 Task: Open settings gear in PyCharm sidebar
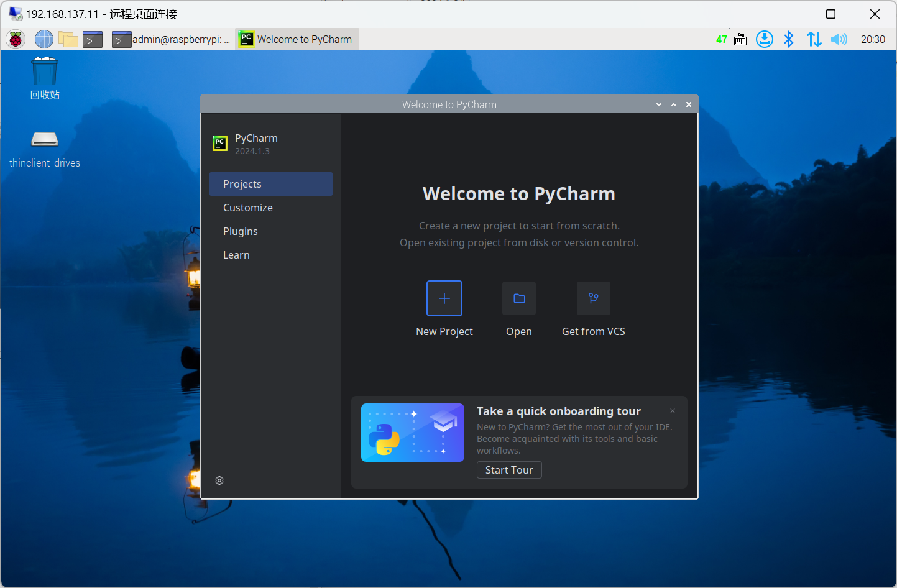click(x=219, y=480)
